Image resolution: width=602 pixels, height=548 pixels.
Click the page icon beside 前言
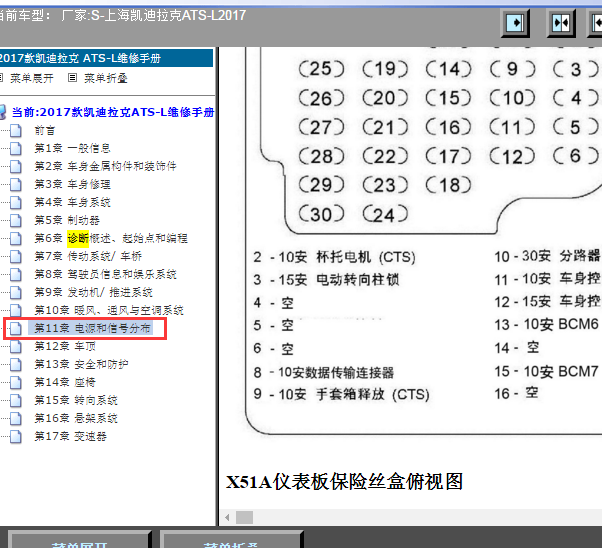[16, 130]
